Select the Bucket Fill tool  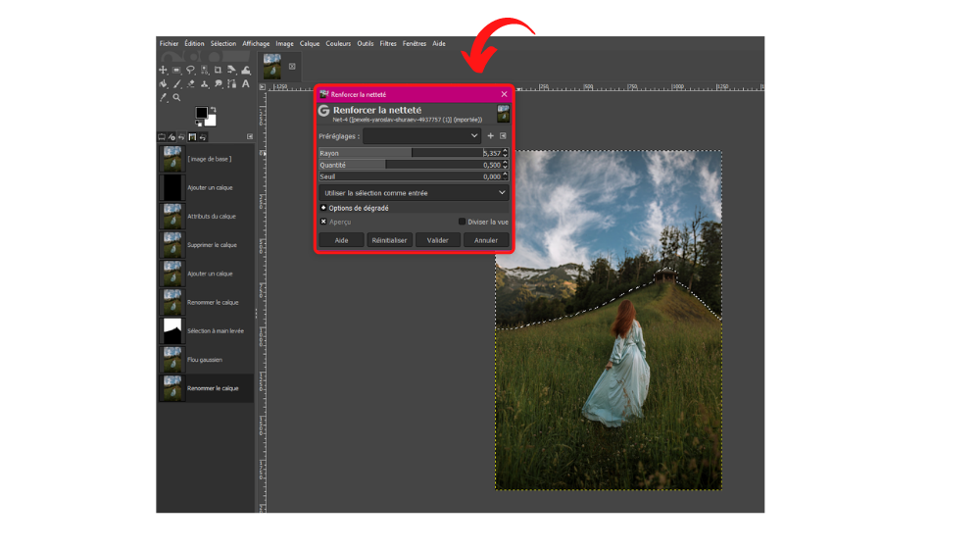click(x=163, y=83)
